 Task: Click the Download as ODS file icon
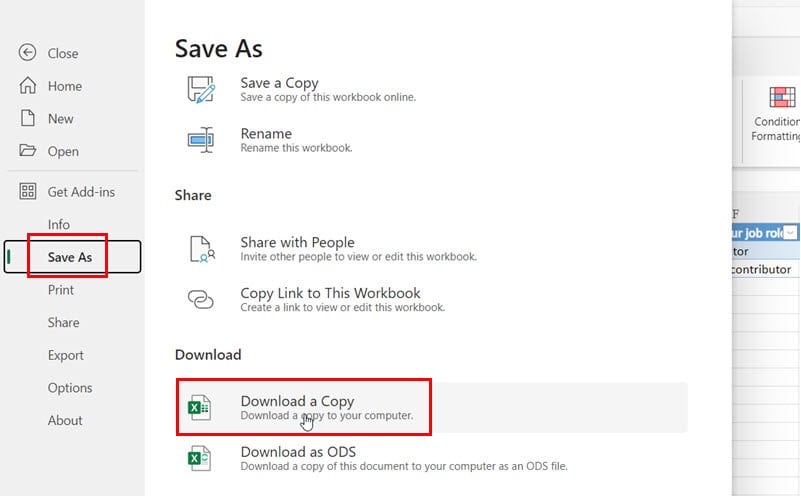(x=199, y=458)
